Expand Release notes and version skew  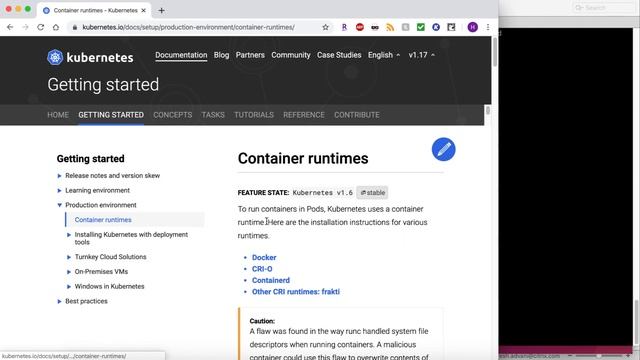(x=59, y=176)
